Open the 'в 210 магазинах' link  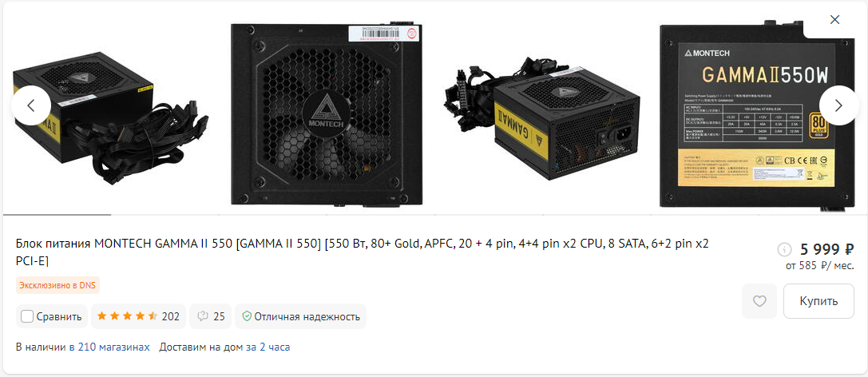(x=109, y=347)
